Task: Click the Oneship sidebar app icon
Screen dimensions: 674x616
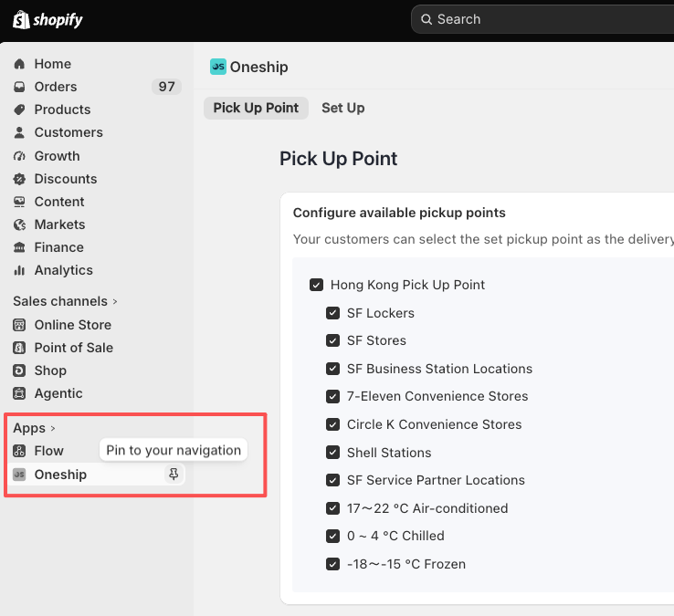Action: click(x=19, y=475)
